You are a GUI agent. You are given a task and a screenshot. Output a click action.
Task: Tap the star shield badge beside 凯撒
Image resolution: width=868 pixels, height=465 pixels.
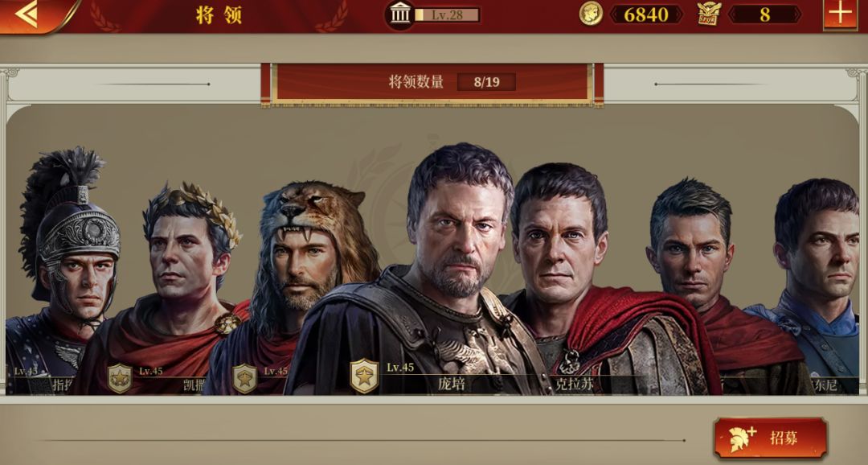120,379
